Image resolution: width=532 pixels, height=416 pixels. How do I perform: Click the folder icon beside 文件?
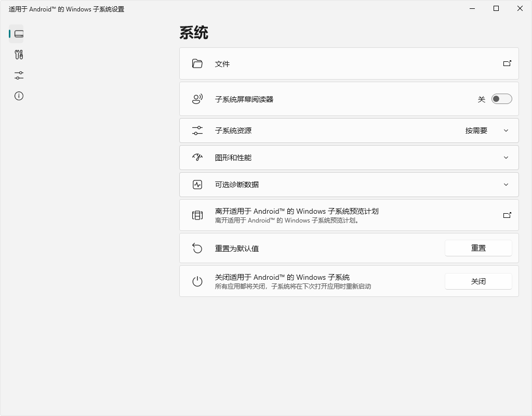(197, 63)
